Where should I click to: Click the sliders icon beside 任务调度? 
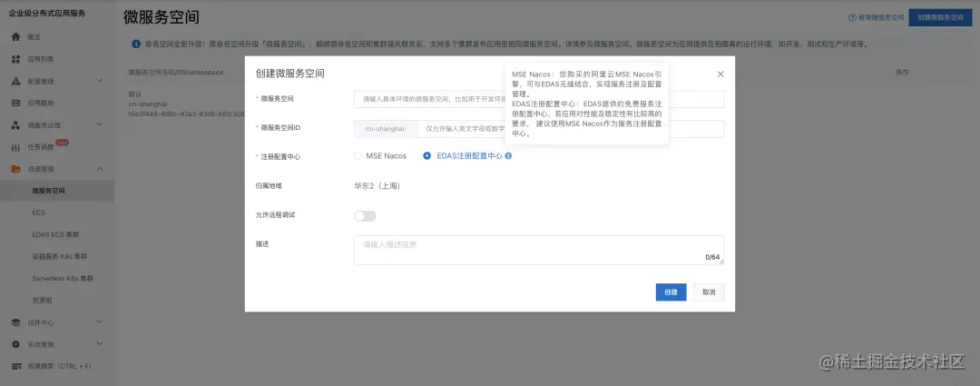[16, 148]
